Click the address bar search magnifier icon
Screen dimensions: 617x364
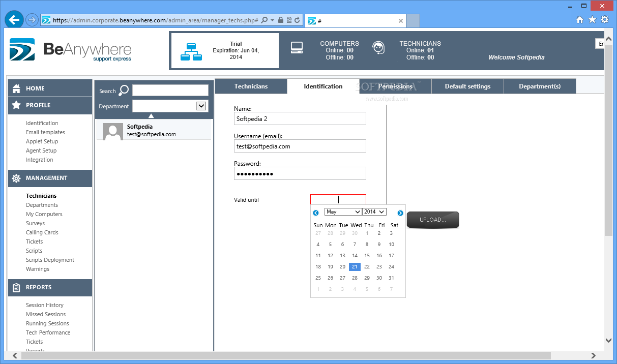point(265,20)
